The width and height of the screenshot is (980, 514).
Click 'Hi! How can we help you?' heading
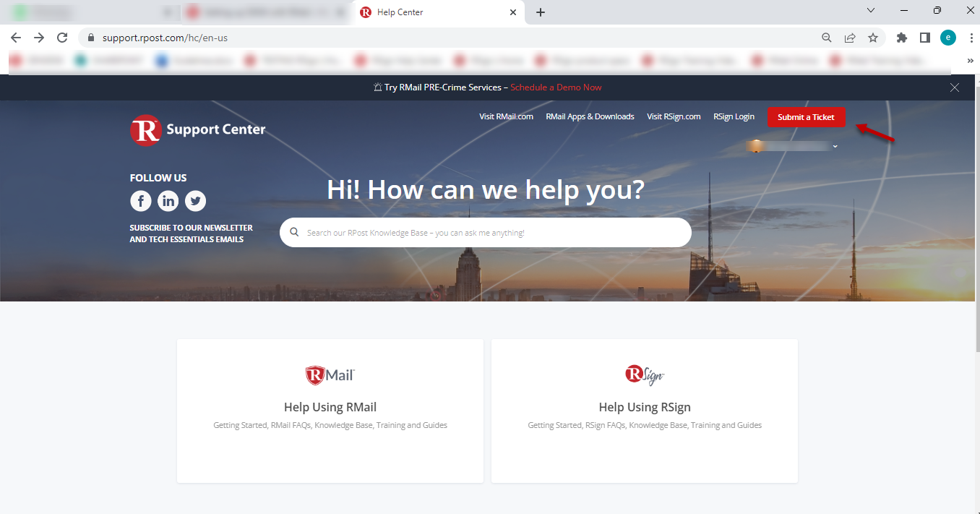485,189
